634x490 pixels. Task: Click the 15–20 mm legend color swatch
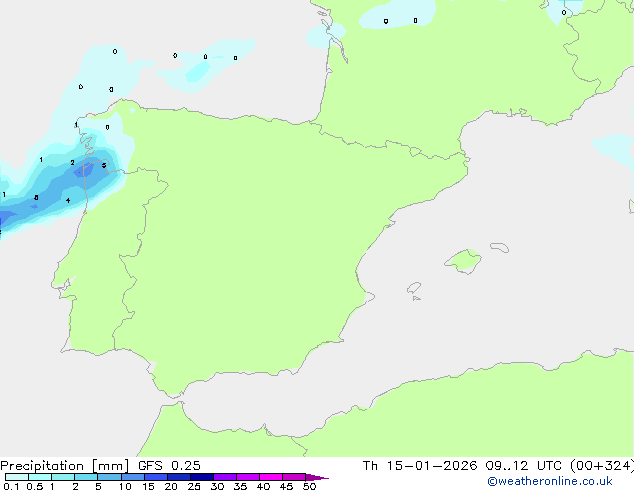pos(156,477)
